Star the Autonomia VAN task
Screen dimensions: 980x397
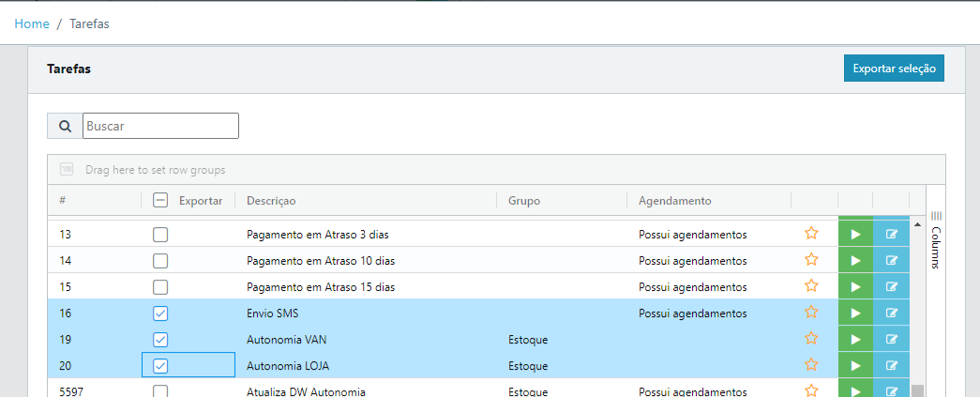click(811, 339)
